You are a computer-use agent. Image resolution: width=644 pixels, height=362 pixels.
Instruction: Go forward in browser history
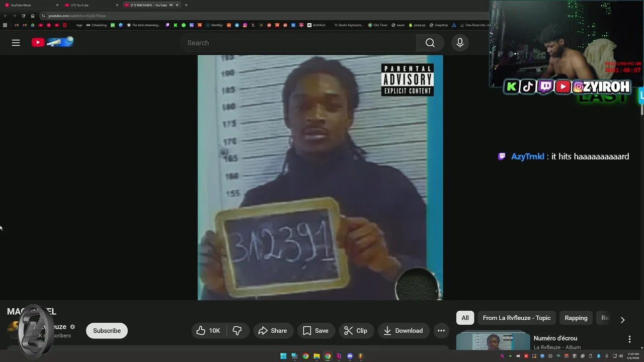click(x=14, y=16)
